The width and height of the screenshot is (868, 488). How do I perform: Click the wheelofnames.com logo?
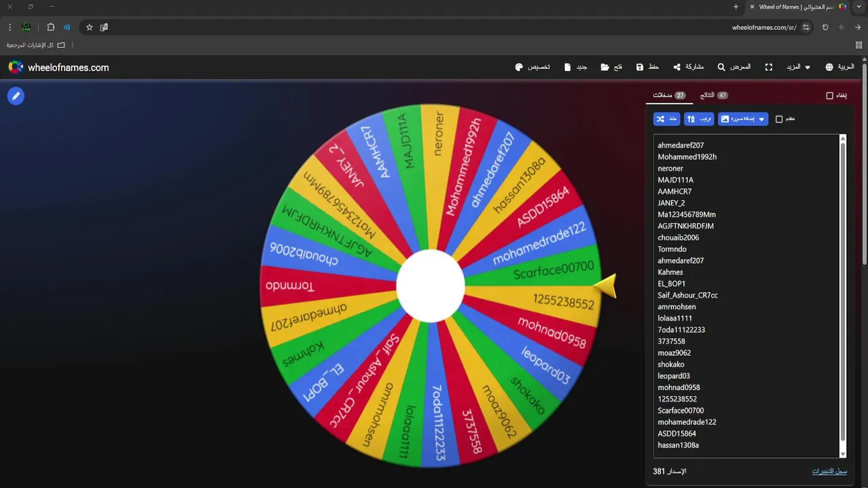pyautogui.click(x=58, y=67)
